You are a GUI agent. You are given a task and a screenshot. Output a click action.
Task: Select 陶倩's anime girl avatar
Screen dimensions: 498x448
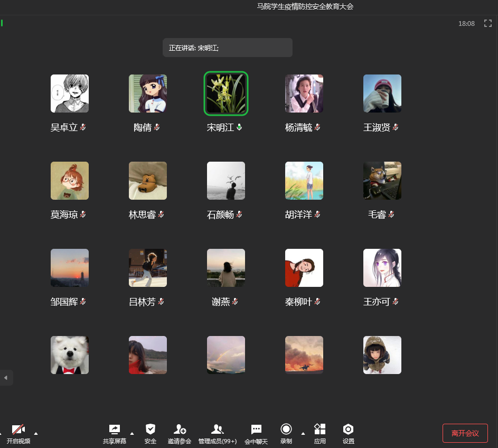point(148,94)
